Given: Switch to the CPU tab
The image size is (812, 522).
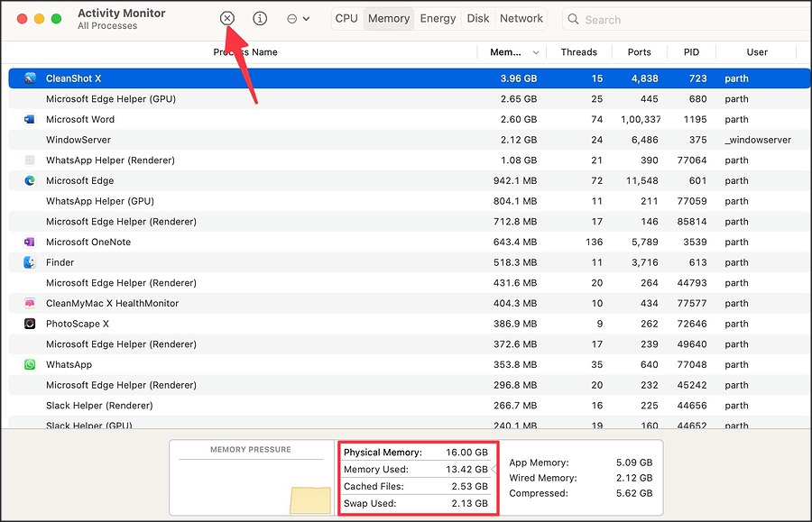Looking at the screenshot, I should [x=346, y=19].
